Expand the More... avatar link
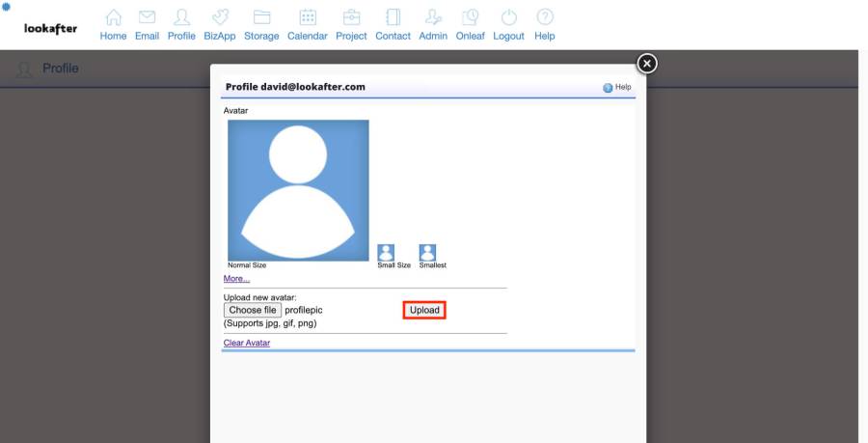This screenshot has width=868, height=443. tap(236, 278)
